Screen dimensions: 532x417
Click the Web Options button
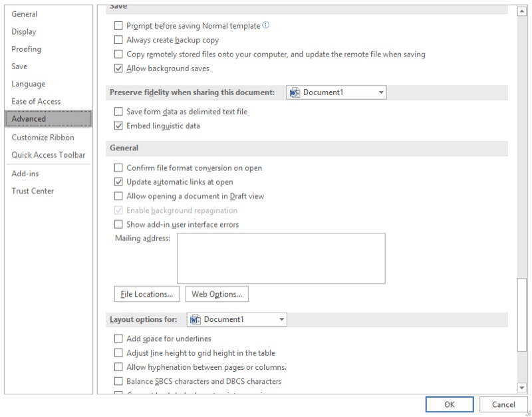(x=217, y=294)
